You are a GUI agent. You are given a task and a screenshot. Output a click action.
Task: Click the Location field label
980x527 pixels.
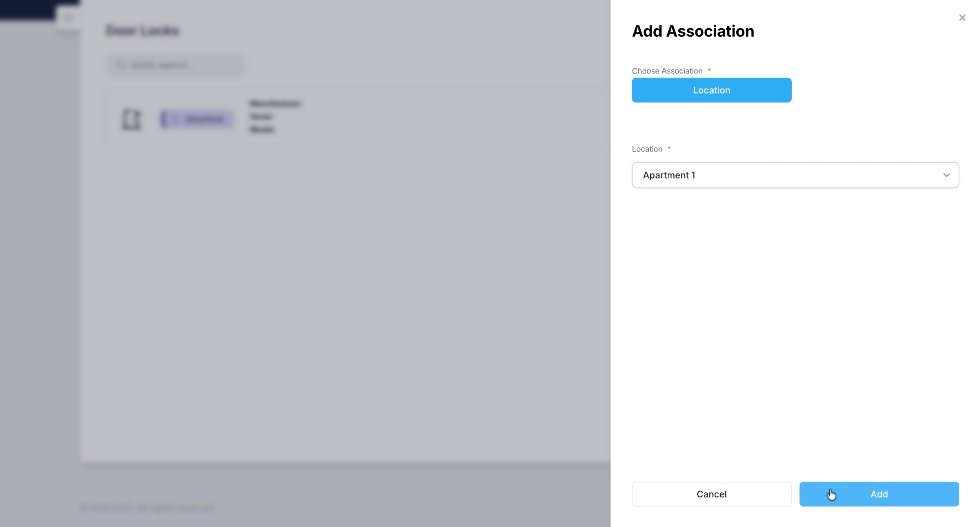tap(647, 149)
